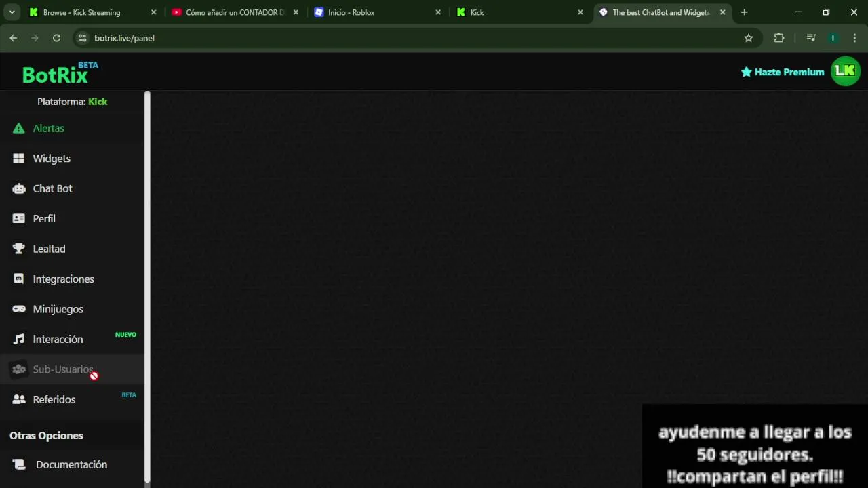Select the Perfil ID card icon
868x488 pixels.
tap(19, 218)
